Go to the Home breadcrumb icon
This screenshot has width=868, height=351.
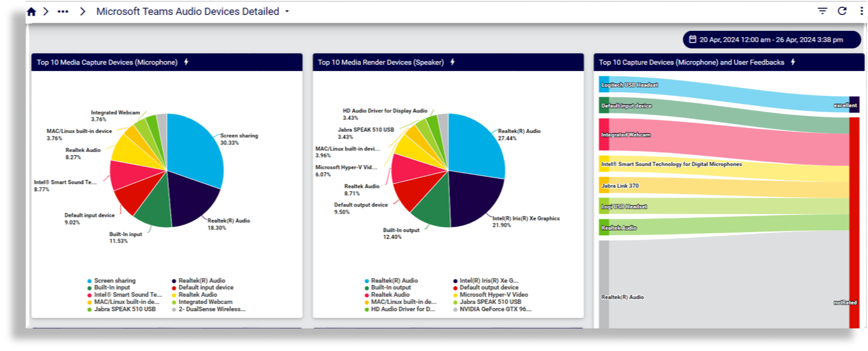click(31, 11)
